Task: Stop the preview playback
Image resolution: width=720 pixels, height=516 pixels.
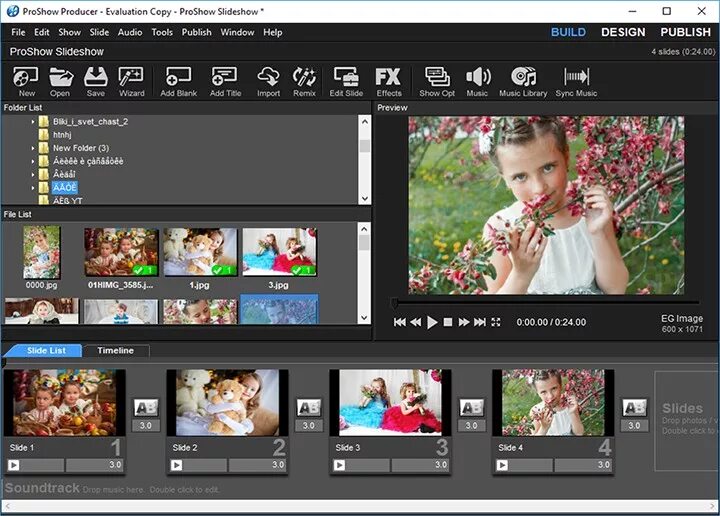Action: tap(448, 322)
